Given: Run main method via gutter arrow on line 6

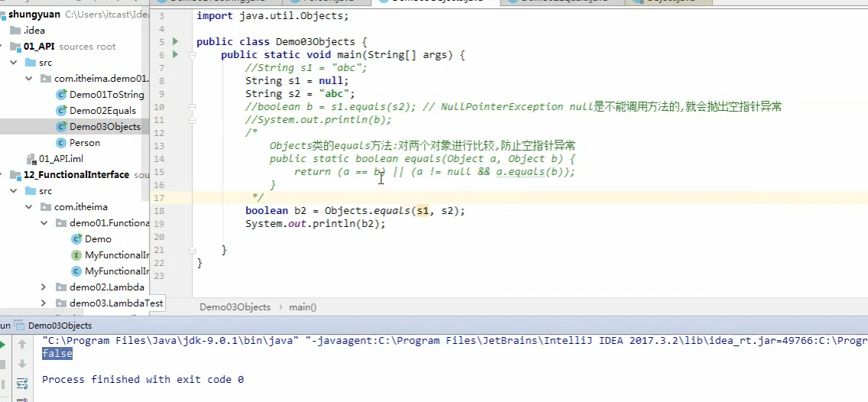Looking at the screenshot, I should [x=176, y=54].
